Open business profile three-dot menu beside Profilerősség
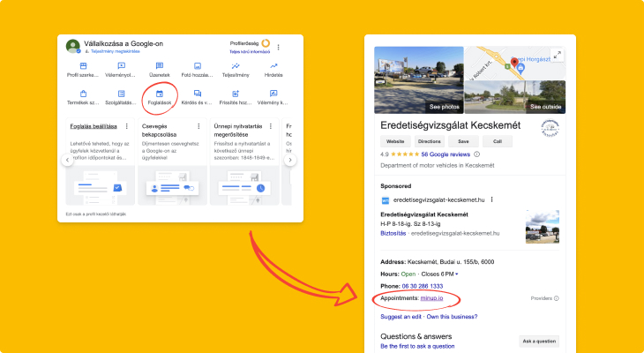Screen dimensions: 644x353 [279, 48]
